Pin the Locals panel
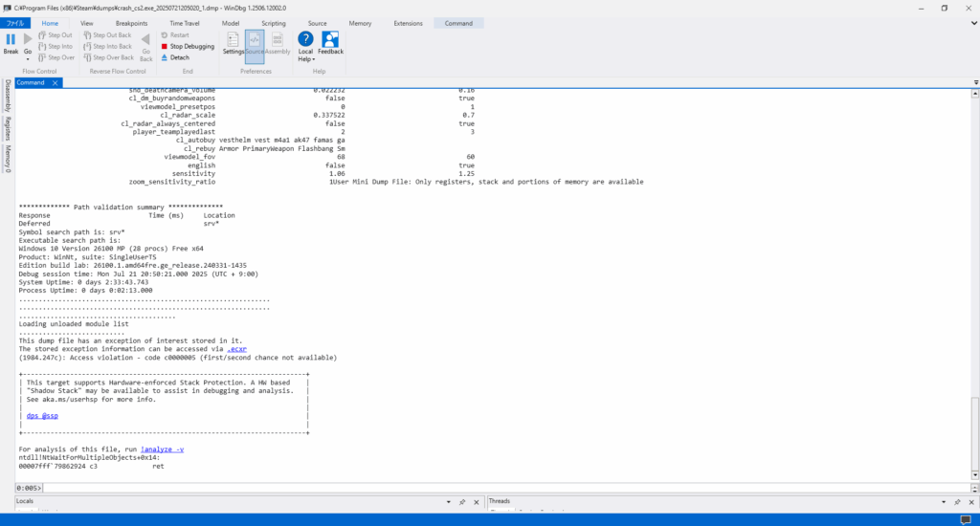The width and height of the screenshot is (980, 526). tap(462, 502)
